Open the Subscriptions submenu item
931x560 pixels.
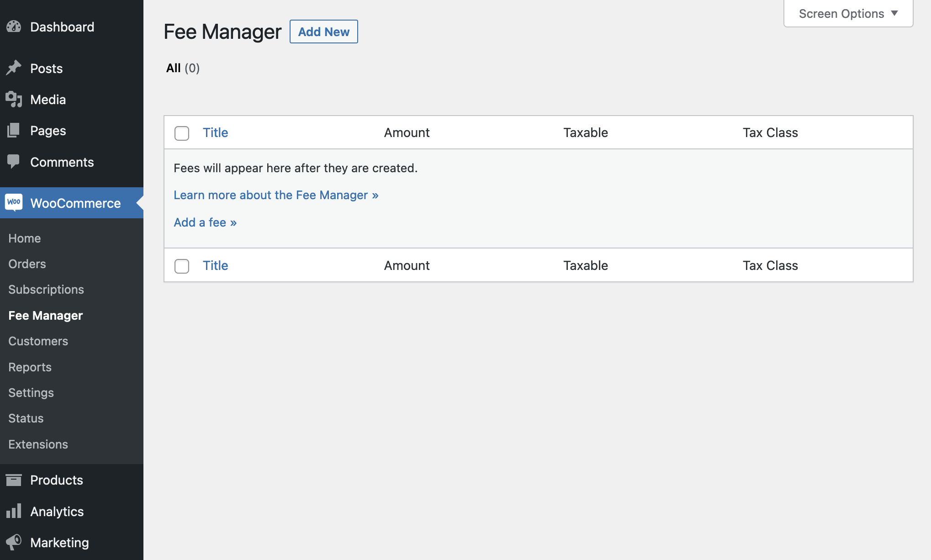point(46,289)
